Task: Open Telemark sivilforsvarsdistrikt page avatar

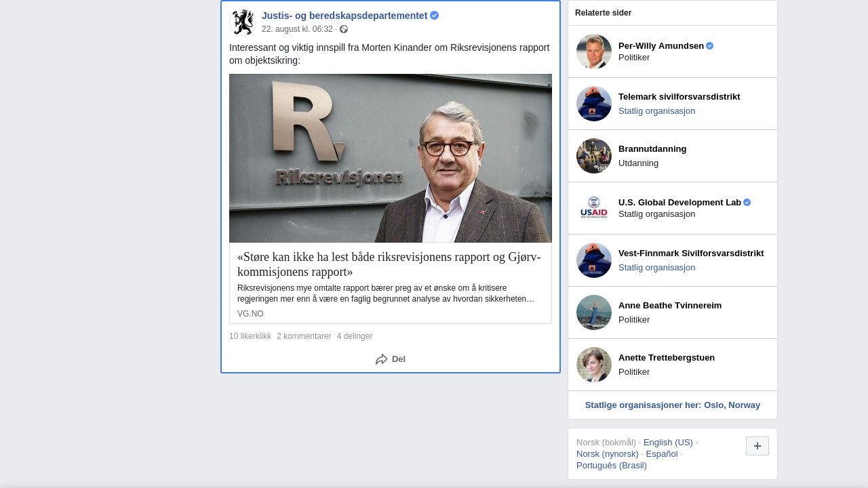Action: coord(594,104)
